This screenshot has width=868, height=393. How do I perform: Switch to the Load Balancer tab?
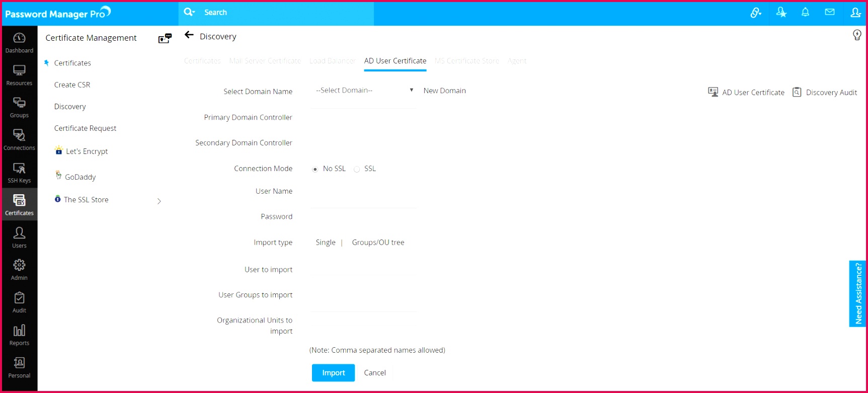333,61
